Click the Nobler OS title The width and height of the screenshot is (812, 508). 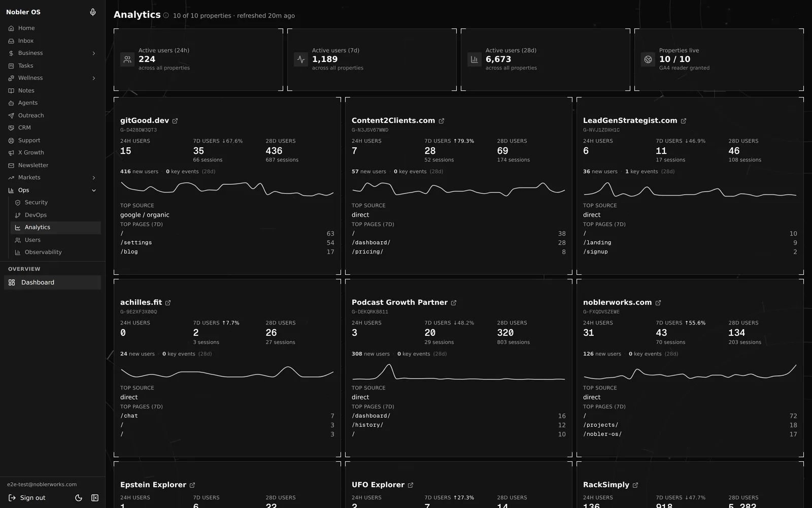(x=23, y=12)
